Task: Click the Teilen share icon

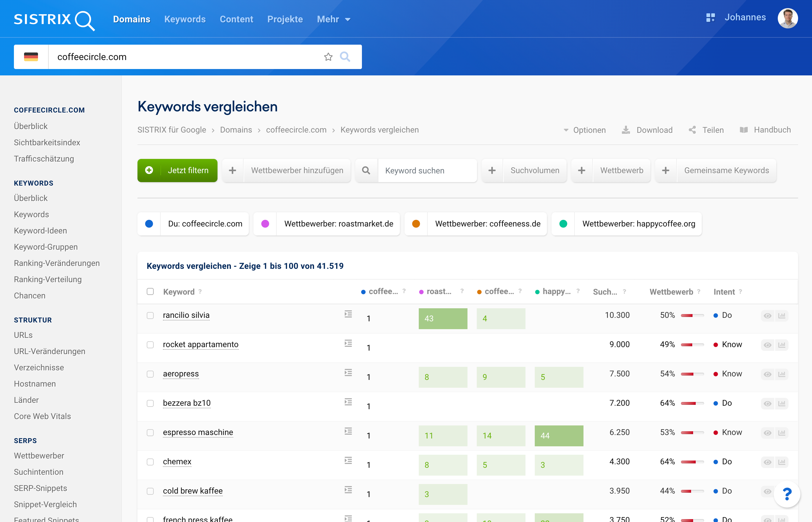Action: coord(692,130)
